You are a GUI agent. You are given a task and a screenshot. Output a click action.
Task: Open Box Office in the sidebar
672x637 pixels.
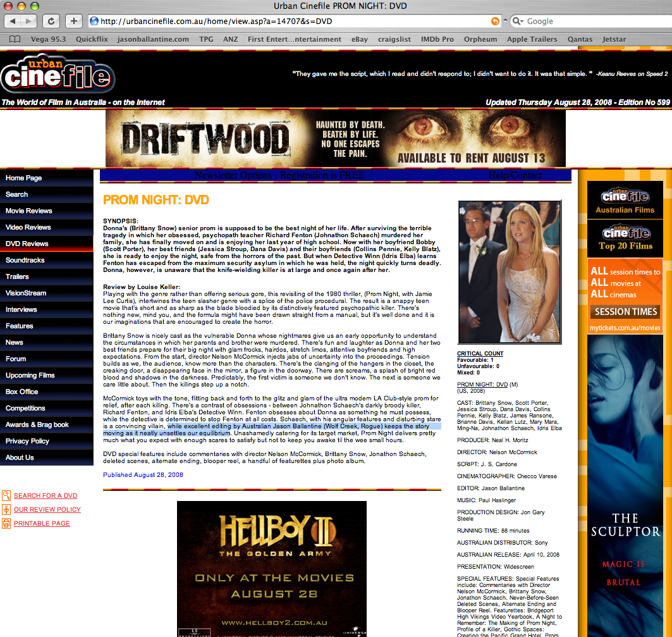[47, 392]
